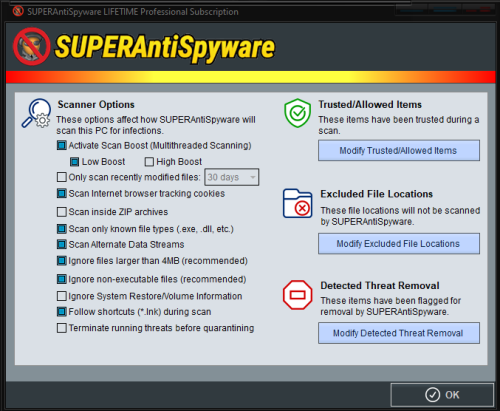Viewport: 500px width, 411px height.
Task: Click the yellow SUPERAntiSpyware banner wordmark
Action: (165, 48)
